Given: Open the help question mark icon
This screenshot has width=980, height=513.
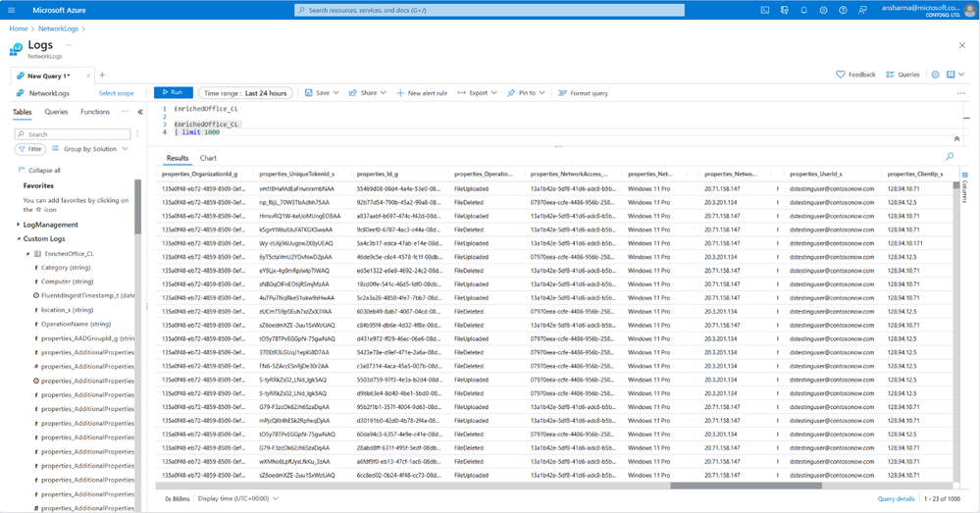Looking at the screenshot, I should tap(843, 10).
